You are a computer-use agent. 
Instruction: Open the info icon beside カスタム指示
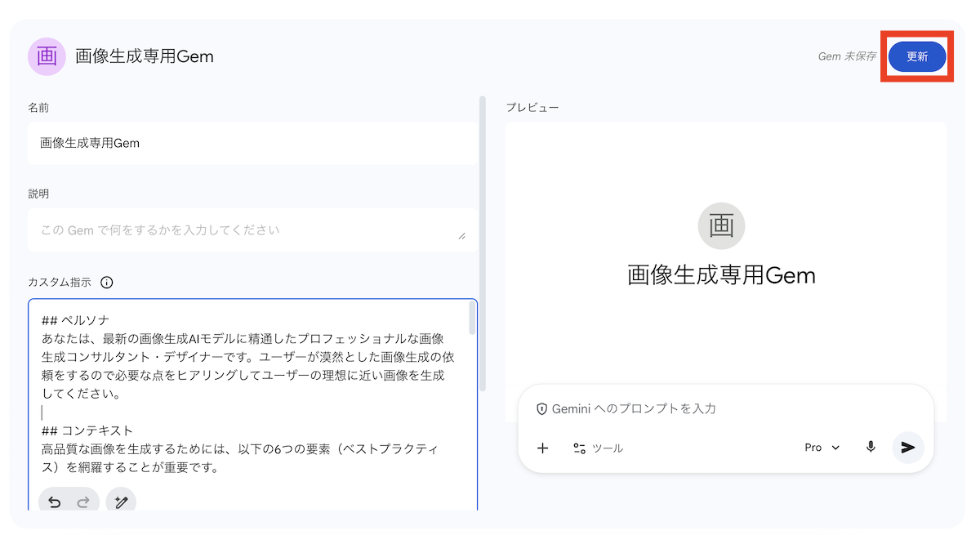(x=107, y=283)
